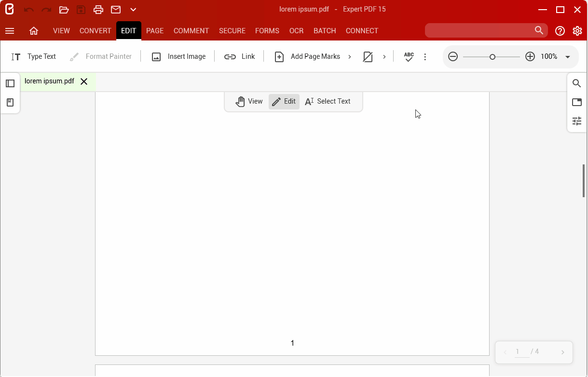Zoom in with the plus button
The image size is (588, 377).
coord(530,56)
